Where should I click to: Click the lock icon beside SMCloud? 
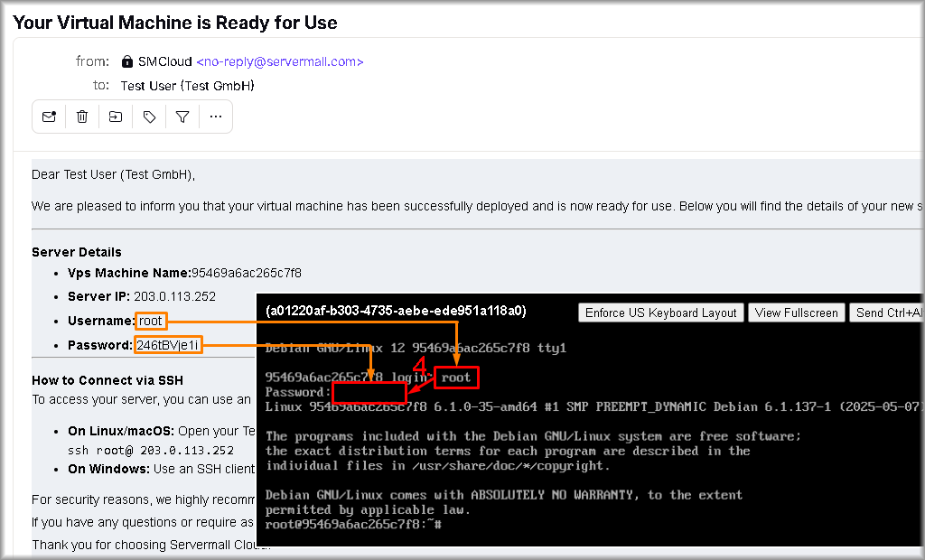[x=127, y=61]
